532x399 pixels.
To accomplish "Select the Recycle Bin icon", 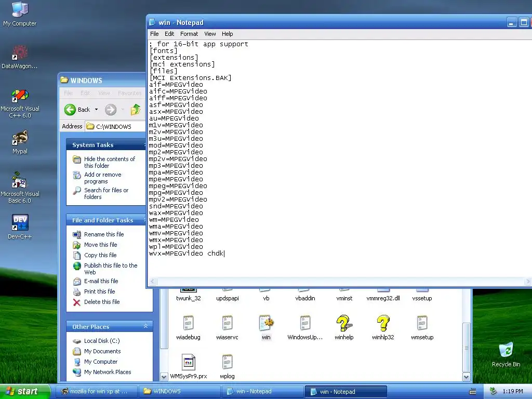I will 506,354.
